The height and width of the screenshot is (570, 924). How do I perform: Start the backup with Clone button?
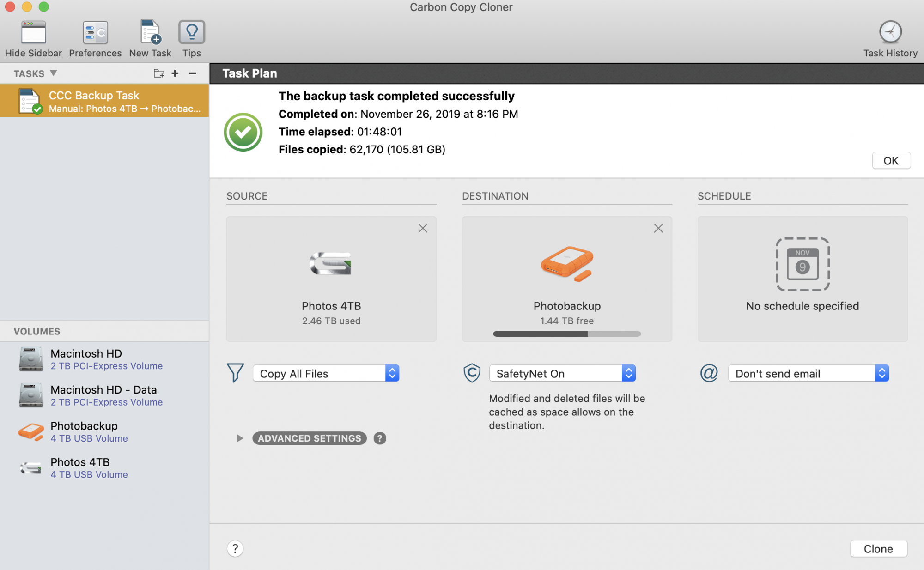[x=879, y=549]
